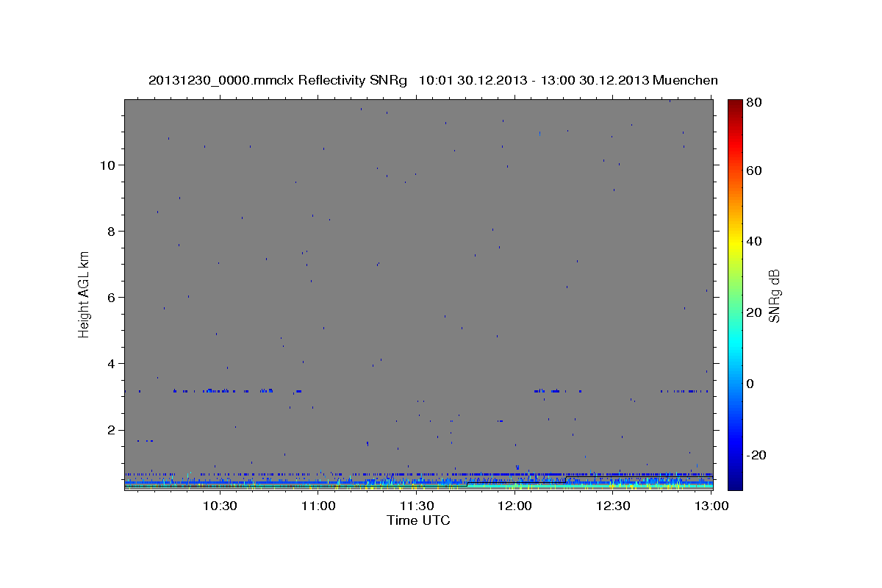The image size is (882, 588).
Task: Click the colorbar value 20
Action: (755, 312)
